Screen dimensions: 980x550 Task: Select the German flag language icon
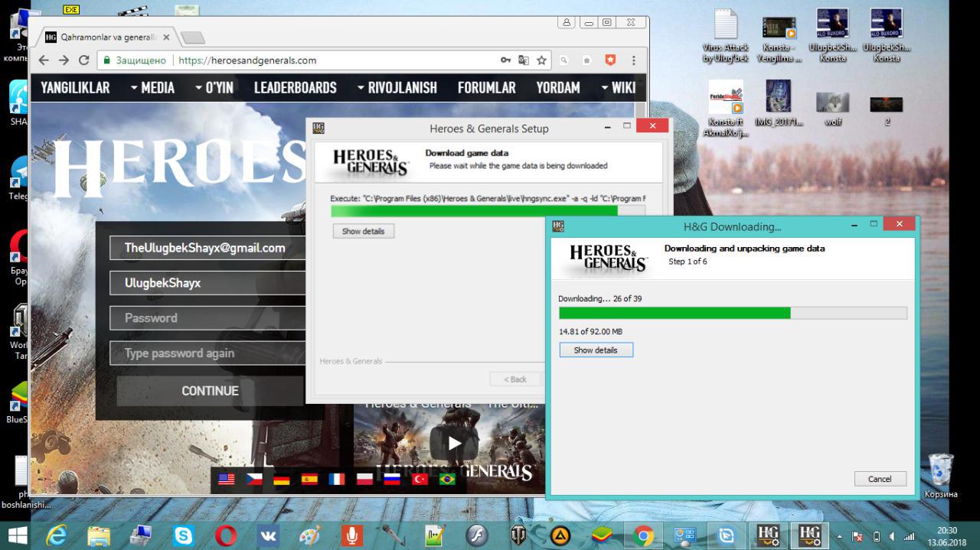click(x=282, y=479)
